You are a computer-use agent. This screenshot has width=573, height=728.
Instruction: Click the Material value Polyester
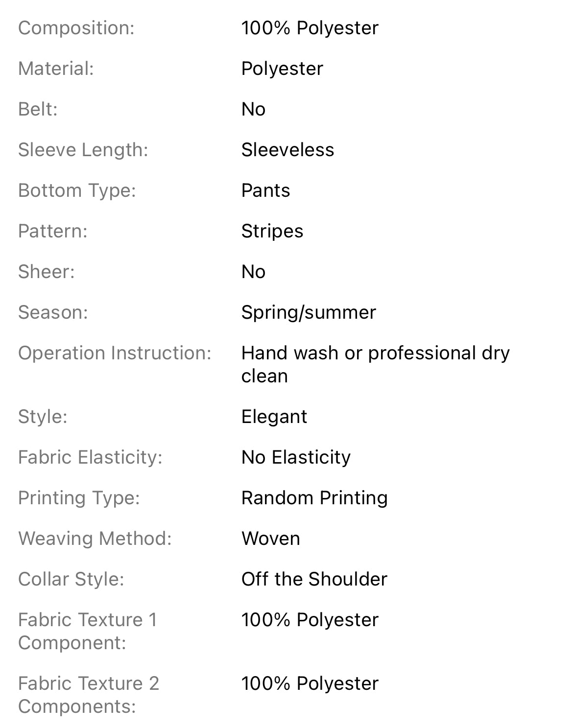coord(282,69)
